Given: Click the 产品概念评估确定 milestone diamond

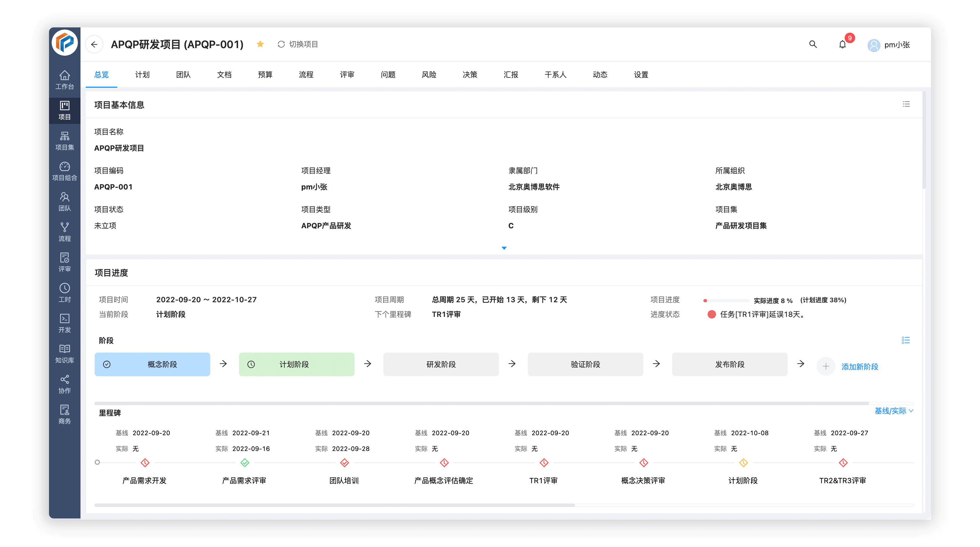Looking at the screenshot, I should coord(444,462).
